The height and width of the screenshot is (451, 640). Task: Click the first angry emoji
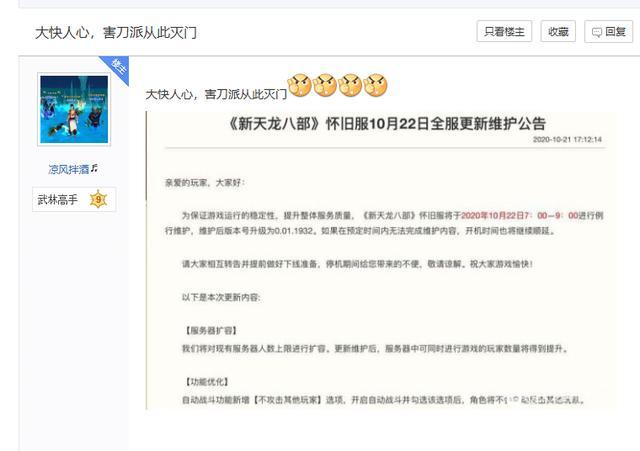pyautogui.click(x=300, y=85)
